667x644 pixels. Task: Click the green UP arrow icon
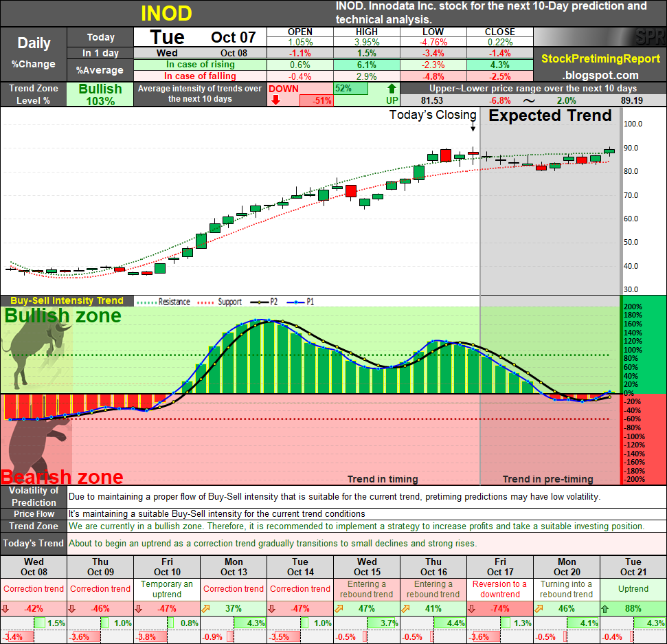(x=392, y=89)
